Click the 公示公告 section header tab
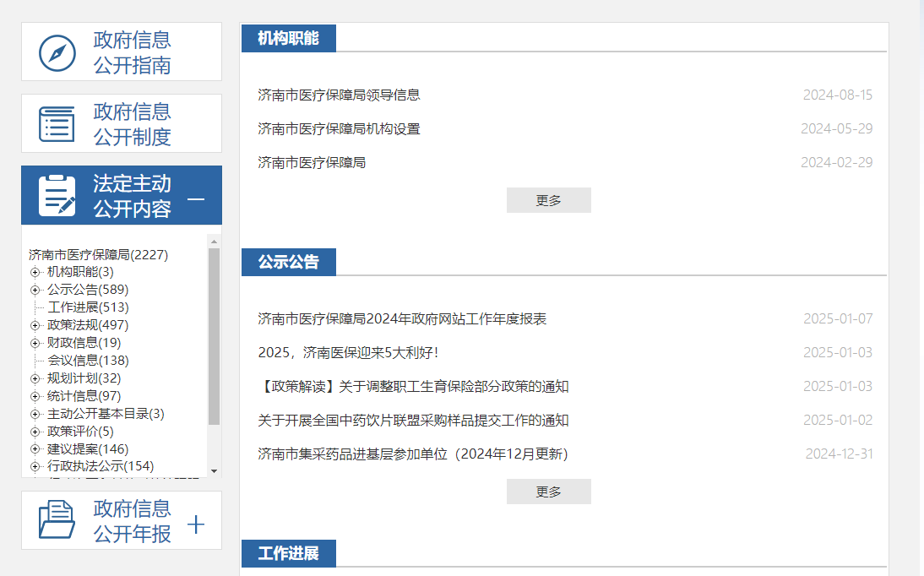 click(x=288, y=262)
